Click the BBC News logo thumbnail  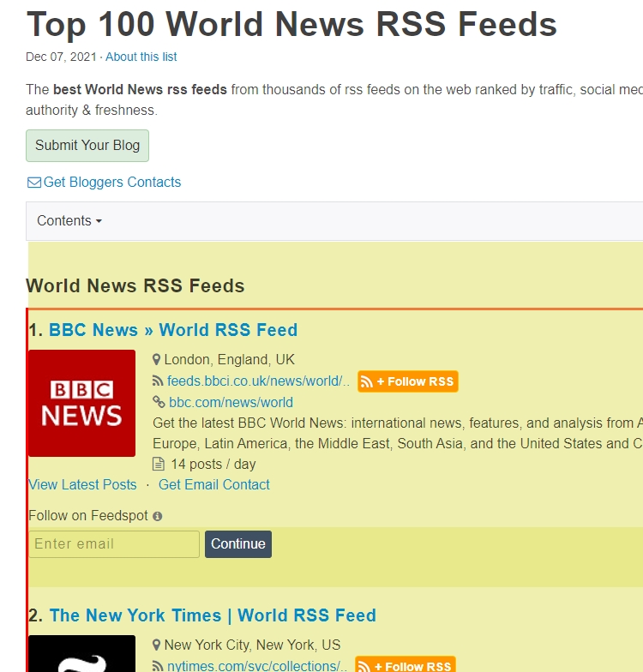pyautogui.click(x=82, y=403)
